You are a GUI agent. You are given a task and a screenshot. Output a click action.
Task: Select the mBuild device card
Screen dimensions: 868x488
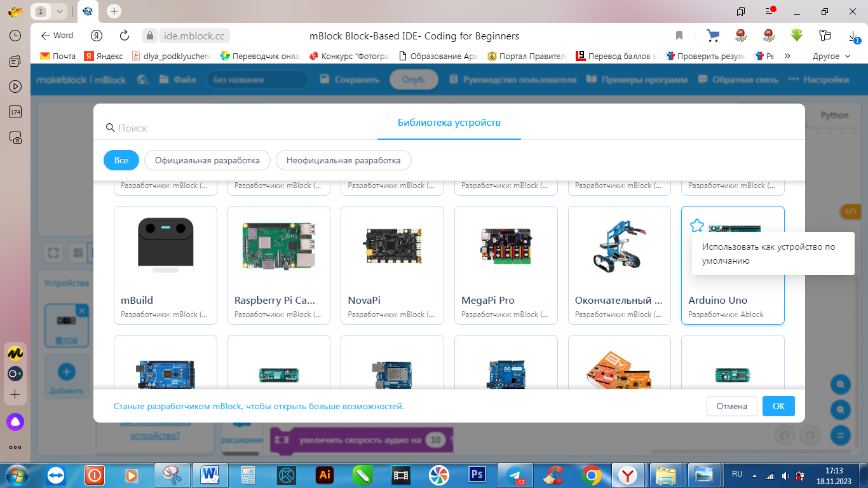pyautogui.click(x=165, y=265)
